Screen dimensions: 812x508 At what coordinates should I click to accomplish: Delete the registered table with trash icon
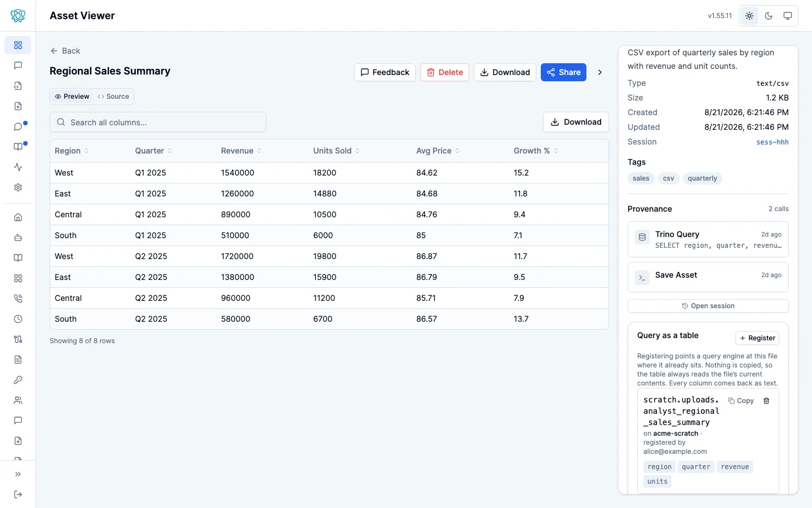766,401
